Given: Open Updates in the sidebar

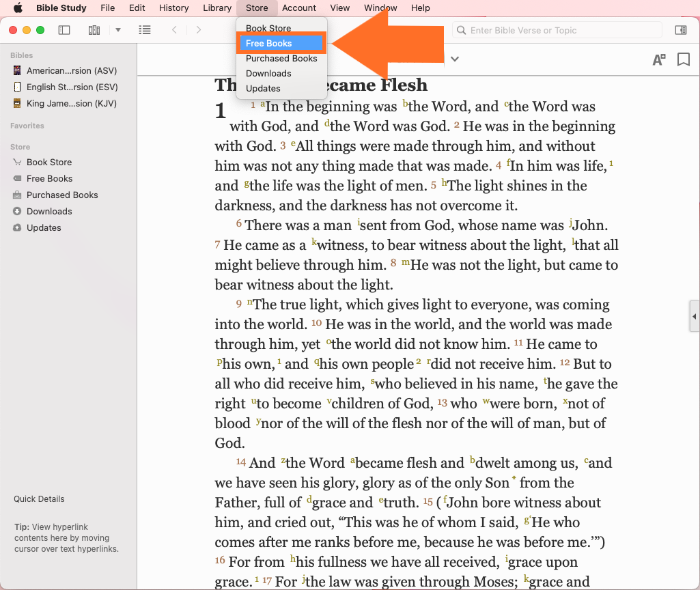Looking at the screenshot, I should (x=44, y=227).
